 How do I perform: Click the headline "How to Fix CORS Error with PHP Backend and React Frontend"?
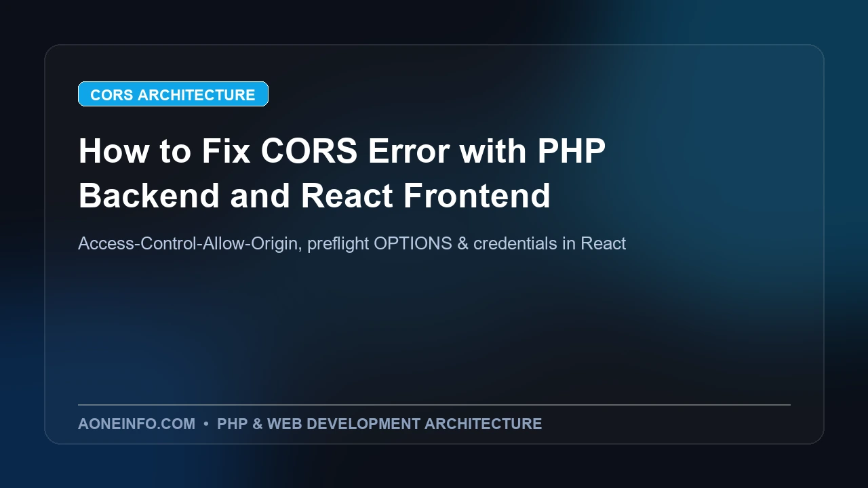pos(342,173)
